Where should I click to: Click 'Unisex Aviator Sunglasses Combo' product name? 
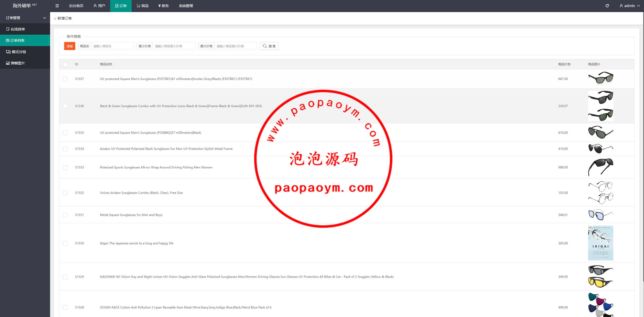coord(141,193)
